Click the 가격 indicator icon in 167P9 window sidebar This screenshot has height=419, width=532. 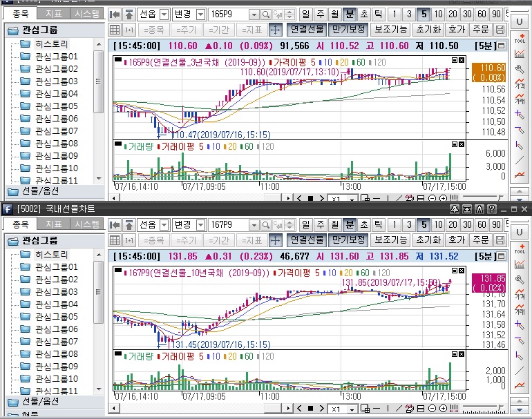(520, 293)
